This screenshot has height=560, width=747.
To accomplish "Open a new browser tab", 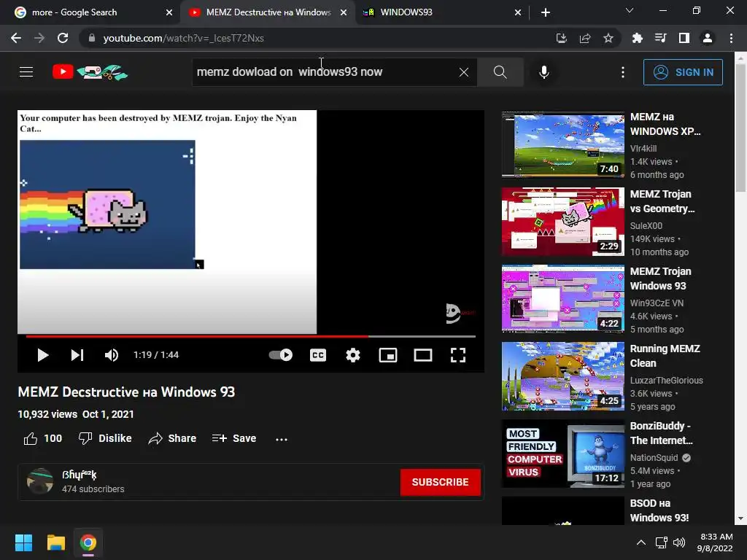I will [x=546, y=12].
